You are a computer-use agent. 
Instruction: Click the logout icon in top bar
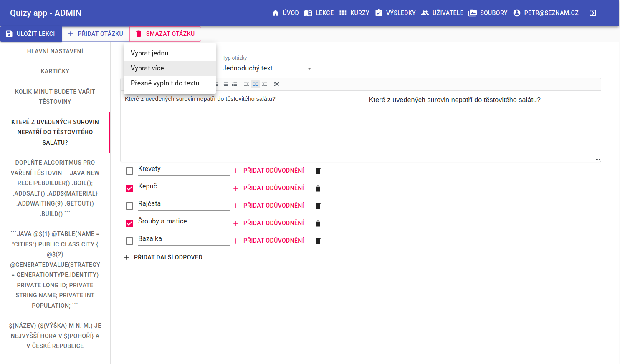[x=592, y=13]
